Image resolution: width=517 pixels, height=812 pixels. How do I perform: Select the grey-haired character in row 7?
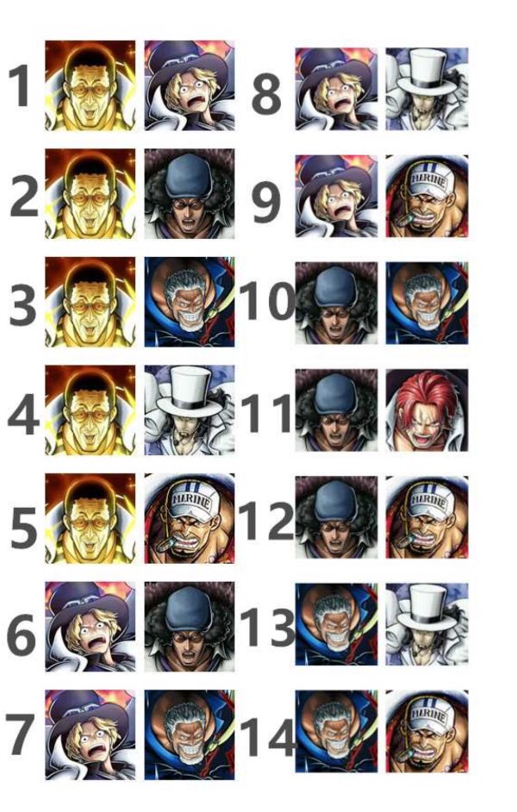190,734
